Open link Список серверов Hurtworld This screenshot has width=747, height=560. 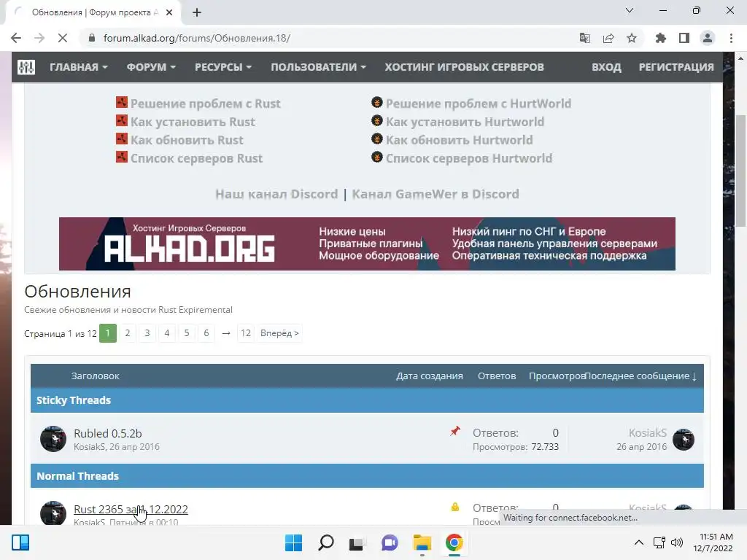click(469, 158)
